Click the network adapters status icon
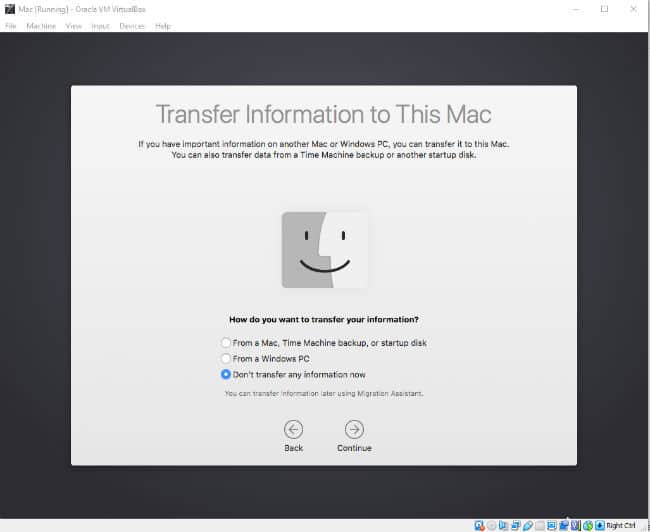Image resolution: width=650 pixels, height=532 pixels. click(516, 525)
